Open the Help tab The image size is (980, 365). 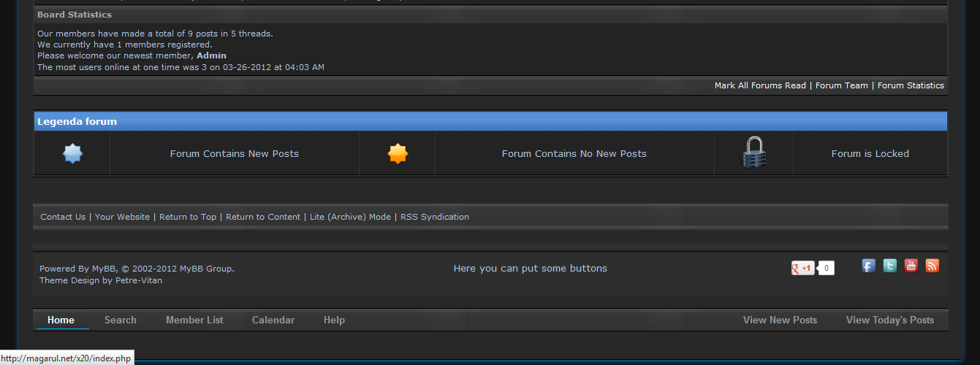[x=334, y=320]
